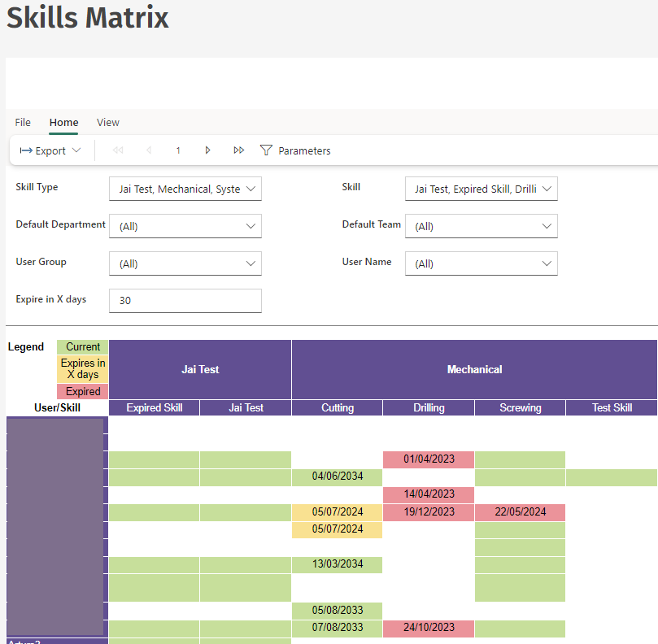Select the 04/06/2034 Cutting cell

pyautogui.click(x=337, y=477)
